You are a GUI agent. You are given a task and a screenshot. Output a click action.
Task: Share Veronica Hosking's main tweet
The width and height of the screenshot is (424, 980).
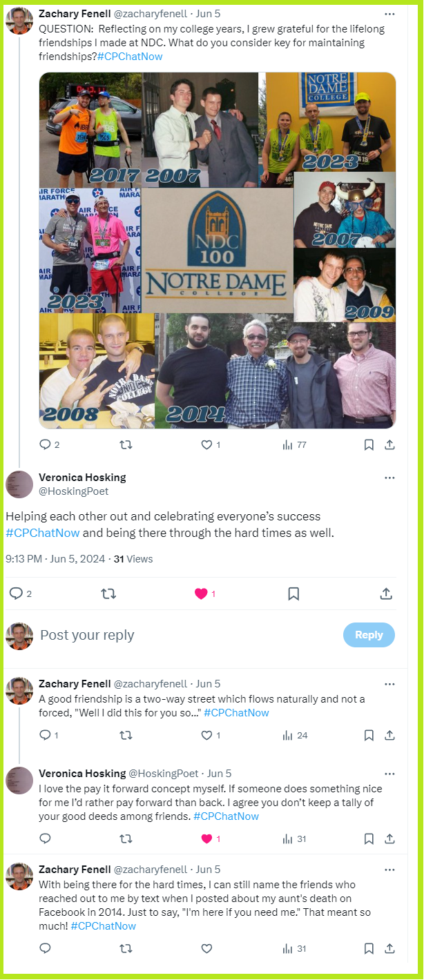tap(387, 594)
